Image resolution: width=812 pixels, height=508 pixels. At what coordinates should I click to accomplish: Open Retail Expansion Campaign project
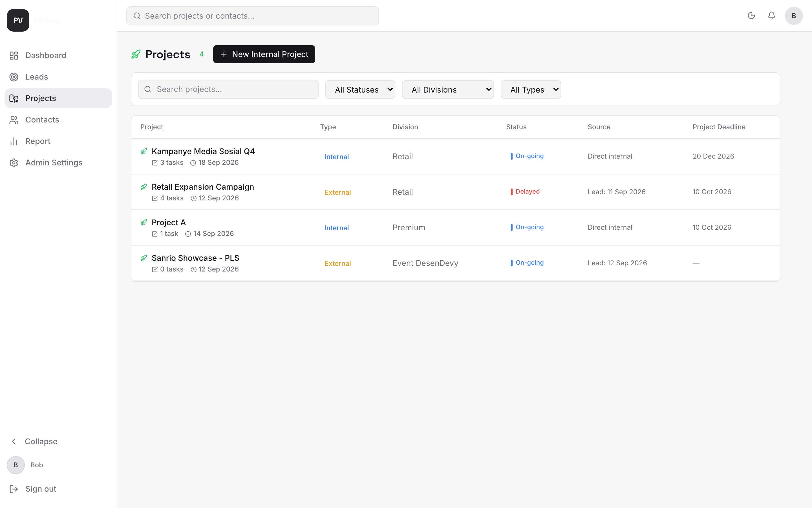(x=203, y=187)
